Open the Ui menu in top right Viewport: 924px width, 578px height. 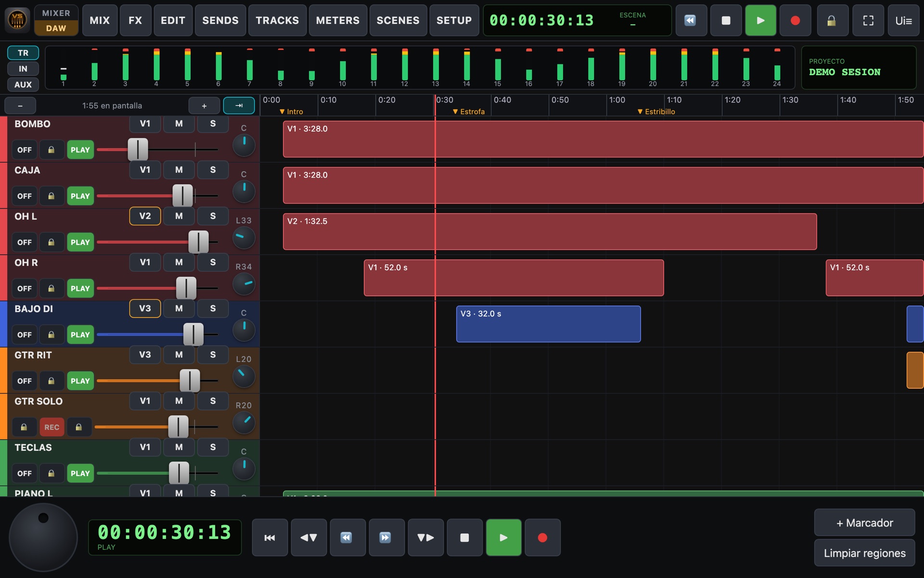coord(903,20)
